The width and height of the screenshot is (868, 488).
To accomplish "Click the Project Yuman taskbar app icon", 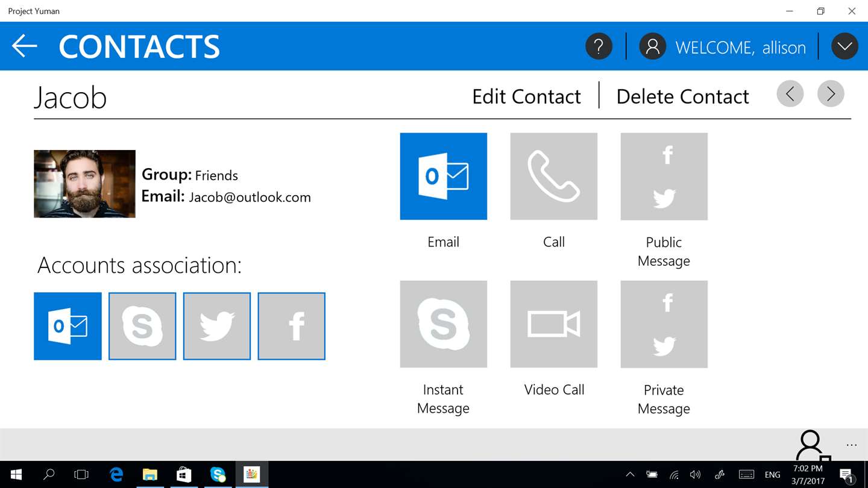I will pos(251,475).
